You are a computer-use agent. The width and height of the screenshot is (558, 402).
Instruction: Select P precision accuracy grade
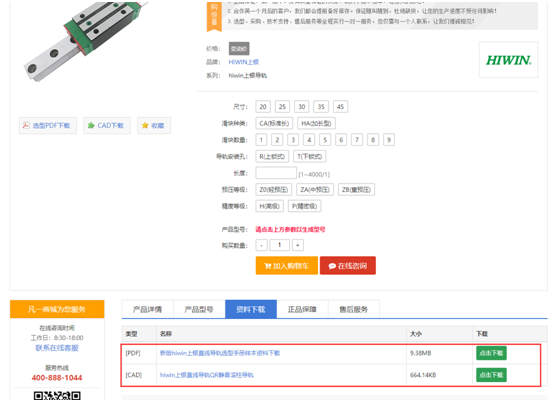pos(305,206)
